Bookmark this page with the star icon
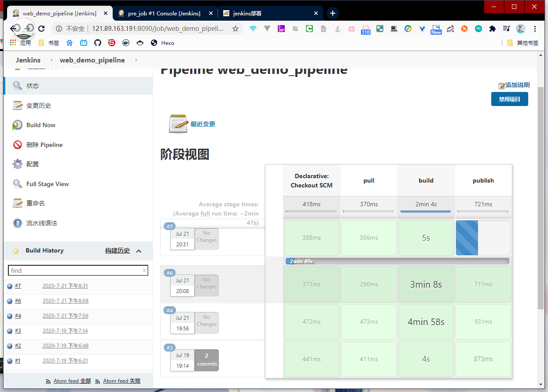Viewport: 548px width, 392px height. 235,29
